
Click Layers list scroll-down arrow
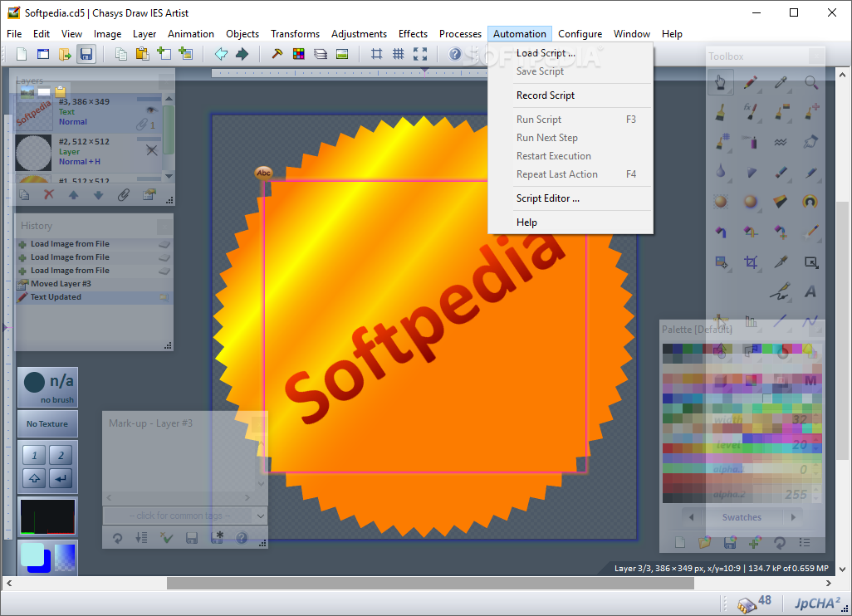pos(169,176)
